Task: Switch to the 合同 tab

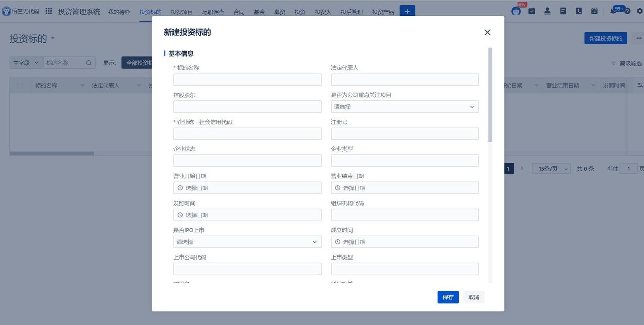Action: click(239, 12)
